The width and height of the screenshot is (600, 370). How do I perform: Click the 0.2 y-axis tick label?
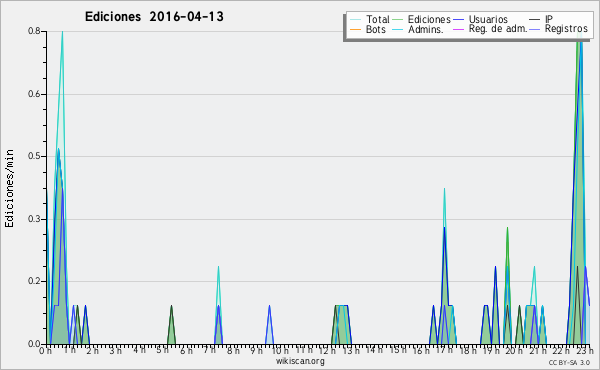pos(34,281)
